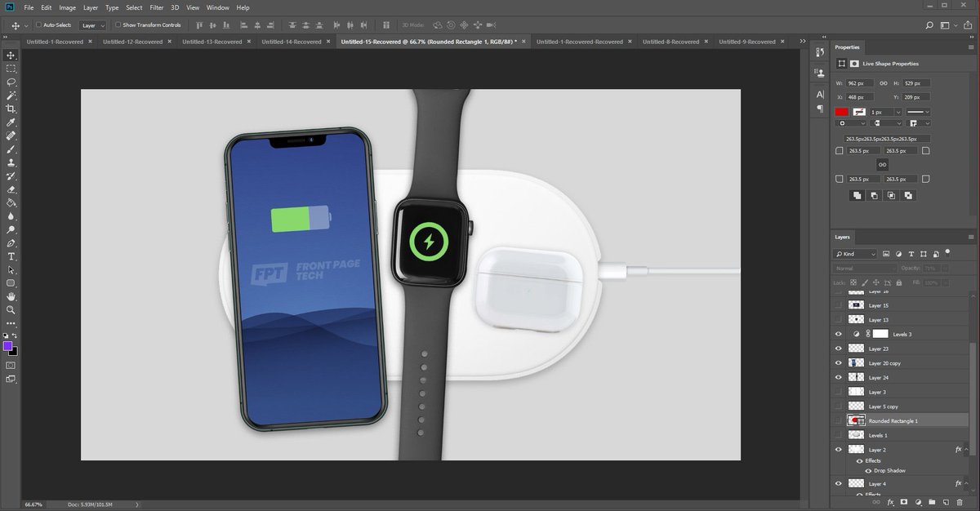Click the Quick Mask mode icon

click(x=11, y=366)
